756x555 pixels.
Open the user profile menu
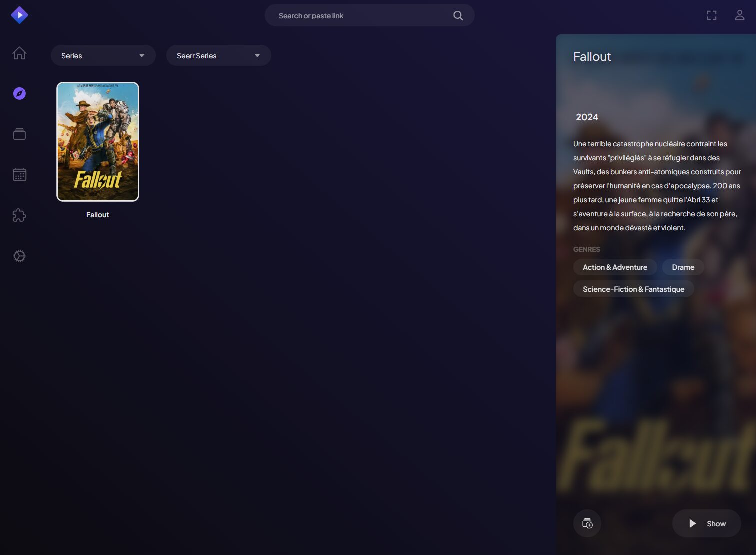pos(739,15)
